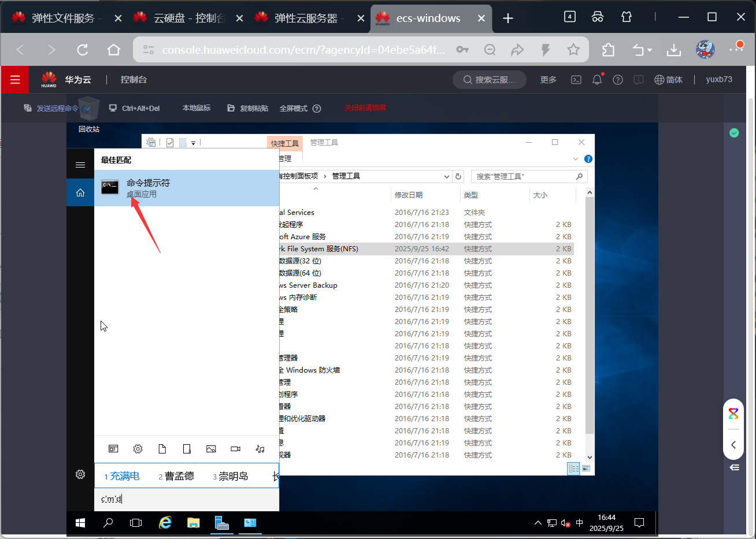Open Server Manager from the remote taskbar
This screenshot has width=756, height=539.
coord(221,523)
